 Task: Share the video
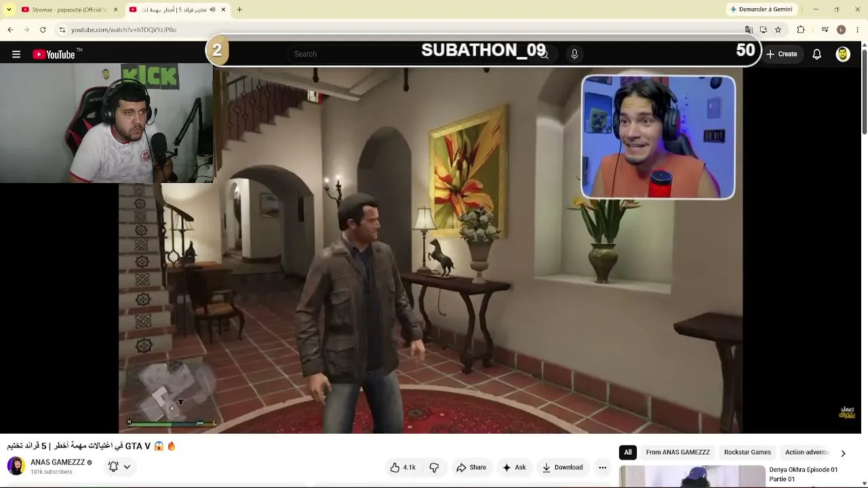(x=471, y=467)
